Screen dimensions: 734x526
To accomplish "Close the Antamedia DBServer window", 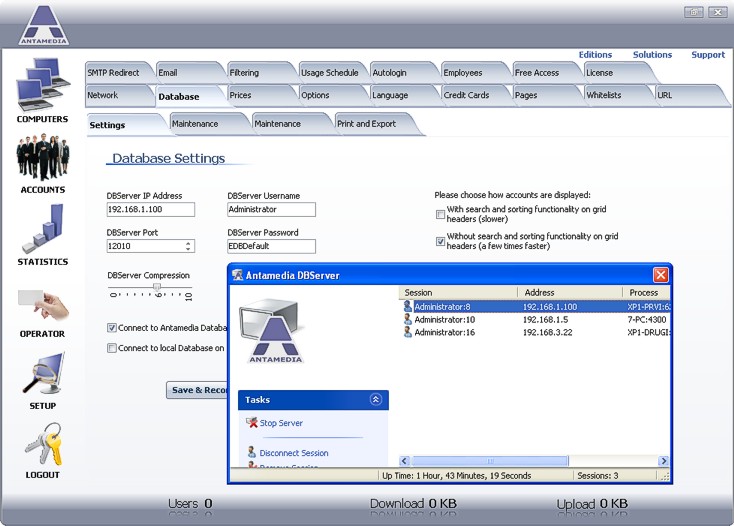I will click(661, 275).
